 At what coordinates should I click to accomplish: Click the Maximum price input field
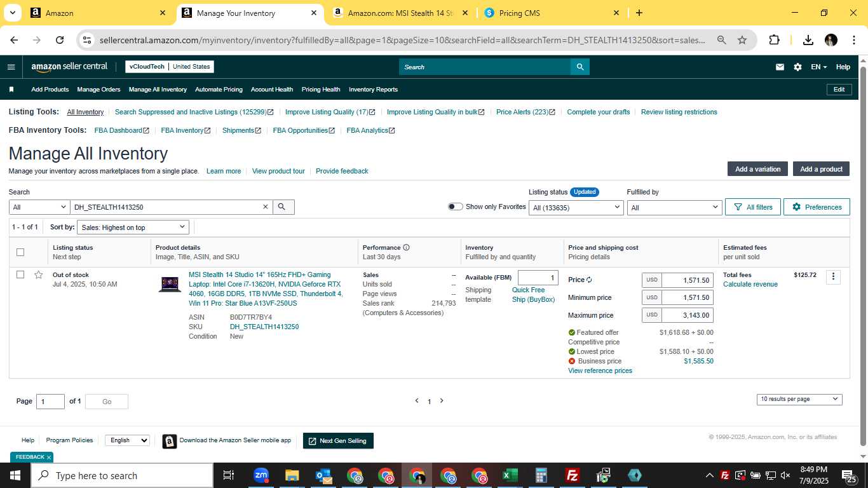point(687,315)
